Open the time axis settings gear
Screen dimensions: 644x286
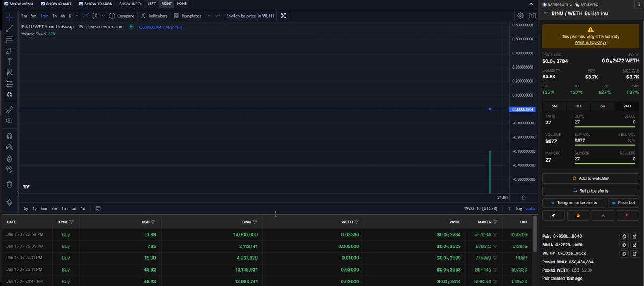click(x=524, y=197)
